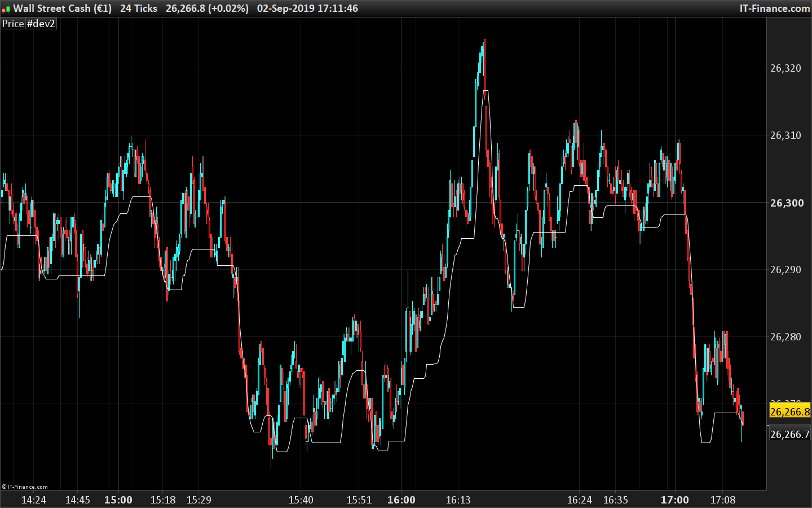Click the 16:35 time axis label
This screenshot has width=812, height=508.
(x=616, y=500)
